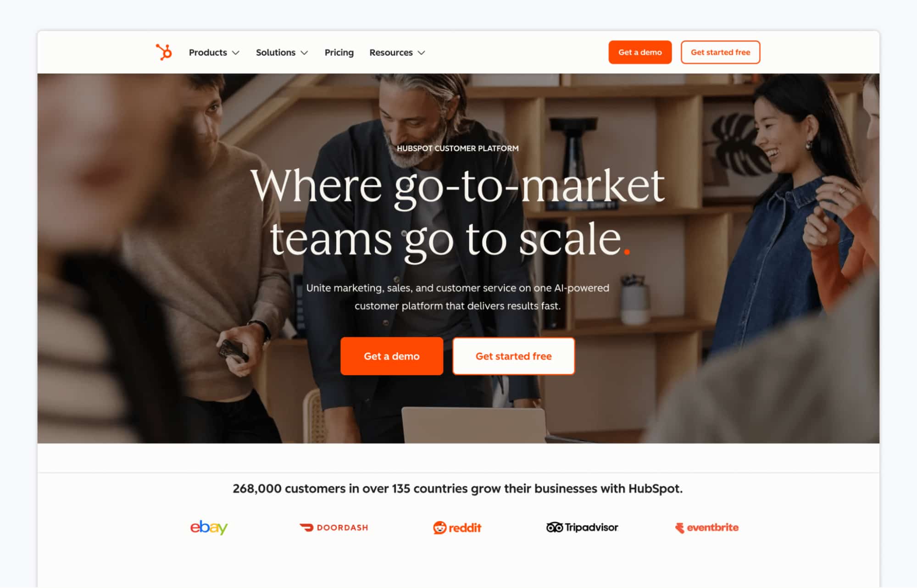Viewport: 917px width, 588px height.
Task: Click Get started free in the header
Action: 720,52
